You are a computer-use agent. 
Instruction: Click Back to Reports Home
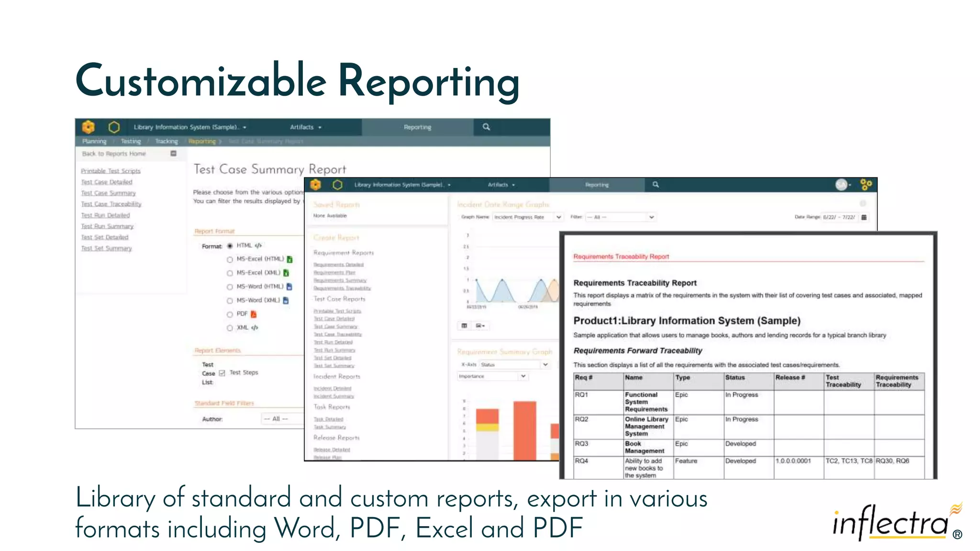pos(114,154)
